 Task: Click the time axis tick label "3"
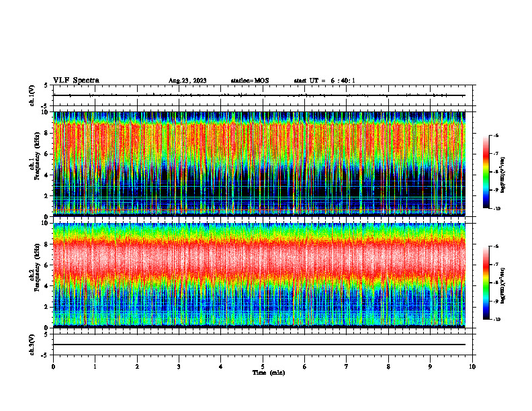click(179, 367)
